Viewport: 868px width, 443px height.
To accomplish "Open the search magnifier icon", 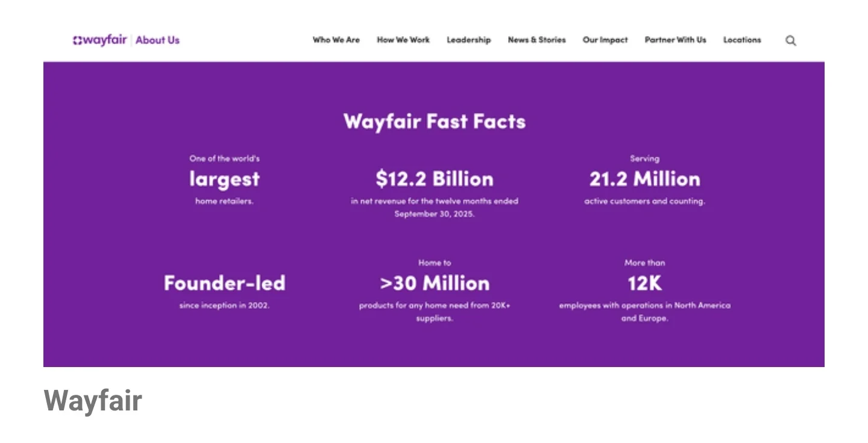I will (x=791, y=40).
